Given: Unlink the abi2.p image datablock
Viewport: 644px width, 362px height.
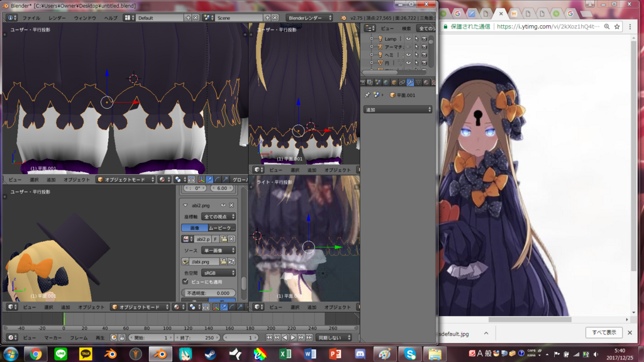Looking at the screenshot, I should click(231, 239).
